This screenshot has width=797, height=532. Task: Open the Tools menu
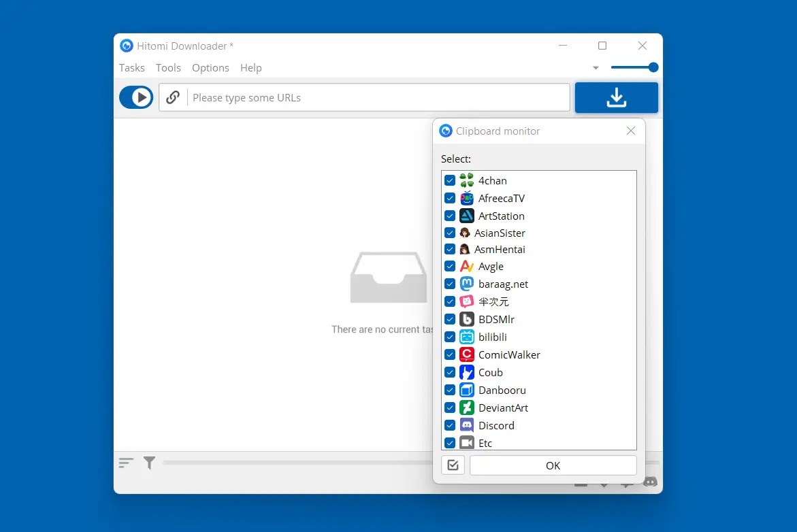(x=168, y=67)
